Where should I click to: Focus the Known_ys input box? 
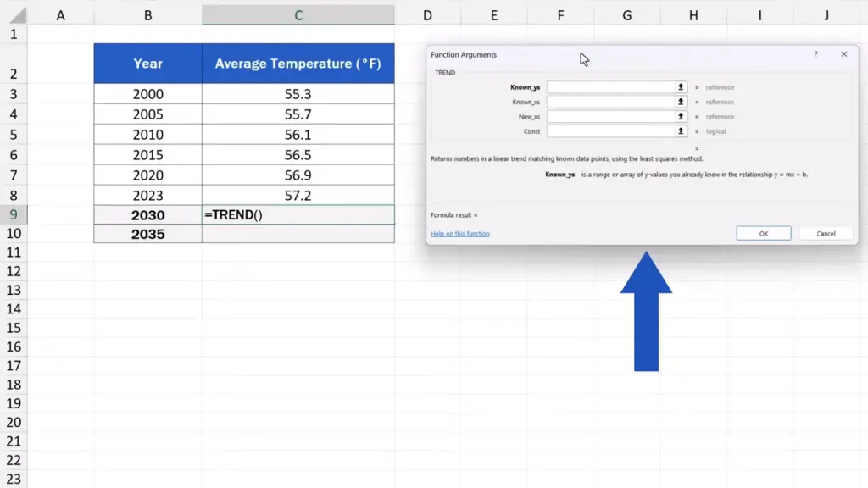click(610, 87)
